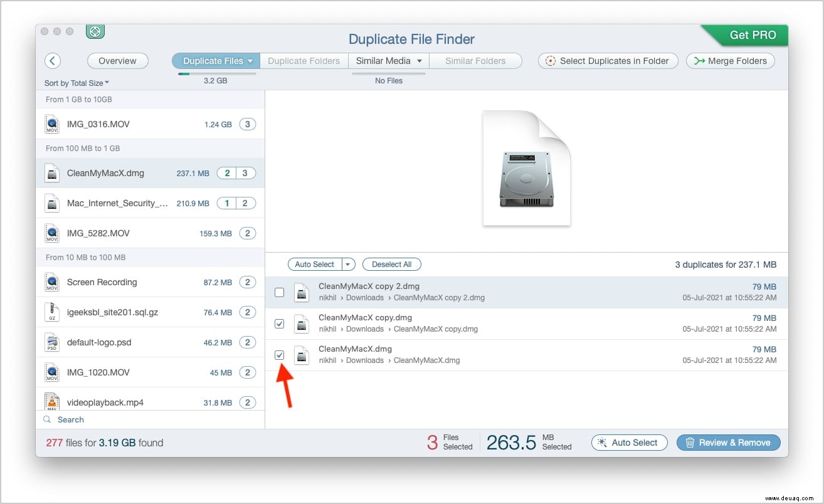Select the Screen Recording row name
824x504 pixels.
(x=102, y=282)
